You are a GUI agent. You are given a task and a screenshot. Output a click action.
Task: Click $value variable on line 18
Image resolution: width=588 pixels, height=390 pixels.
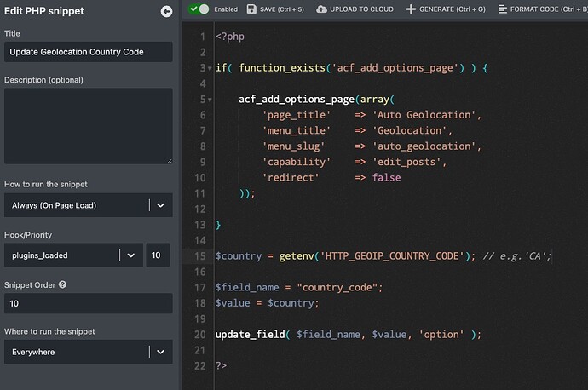tap(233, 303)
